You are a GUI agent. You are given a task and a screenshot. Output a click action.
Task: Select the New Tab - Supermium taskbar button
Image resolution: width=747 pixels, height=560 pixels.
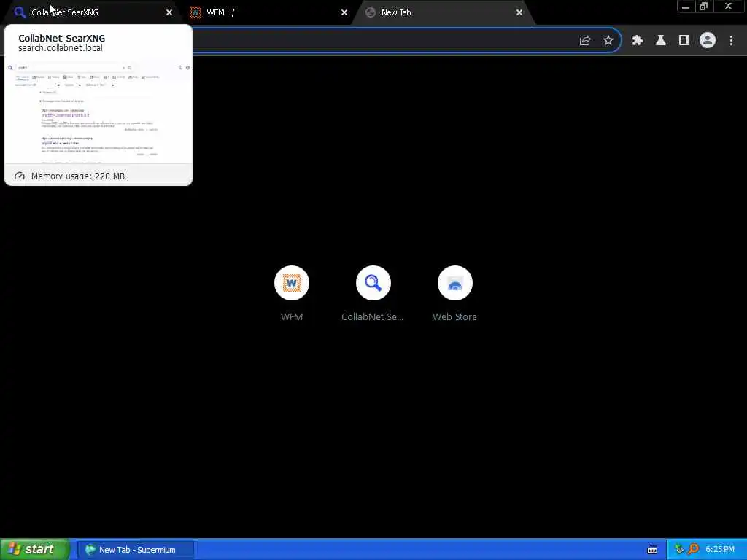pos(135,550)
